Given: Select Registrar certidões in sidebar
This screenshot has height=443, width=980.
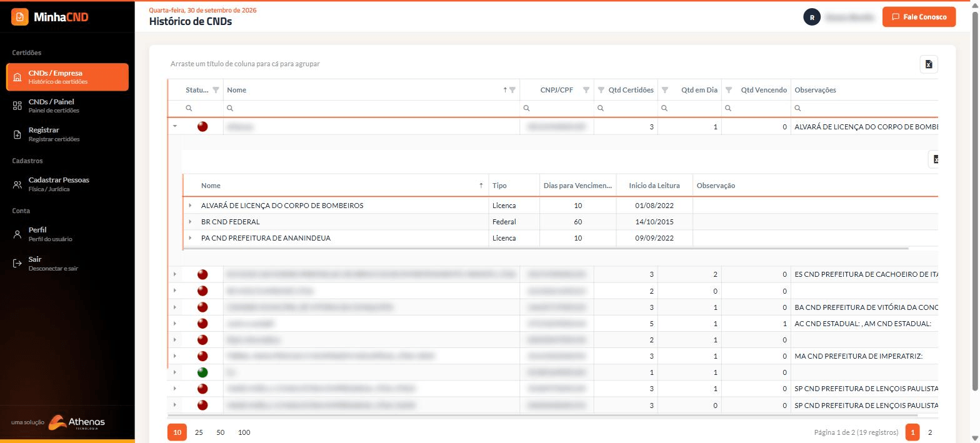Looking at the screenshot, I should tap(67, 134).
